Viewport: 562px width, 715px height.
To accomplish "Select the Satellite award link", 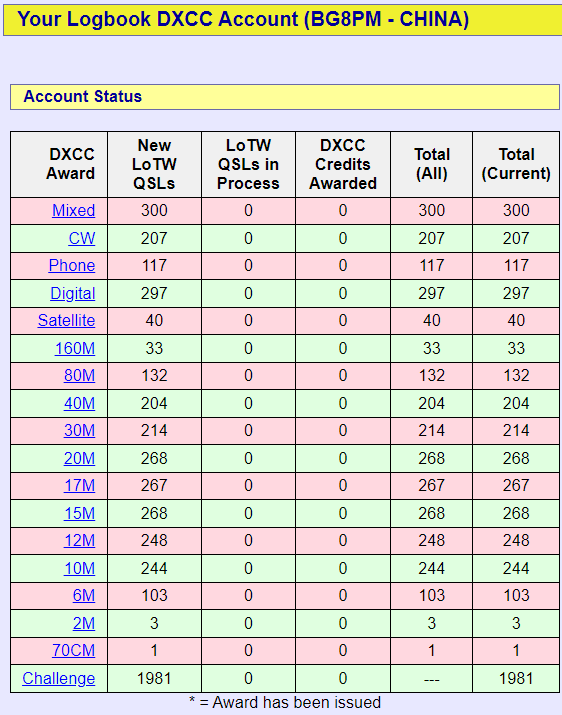I will (x=66, y=321).
